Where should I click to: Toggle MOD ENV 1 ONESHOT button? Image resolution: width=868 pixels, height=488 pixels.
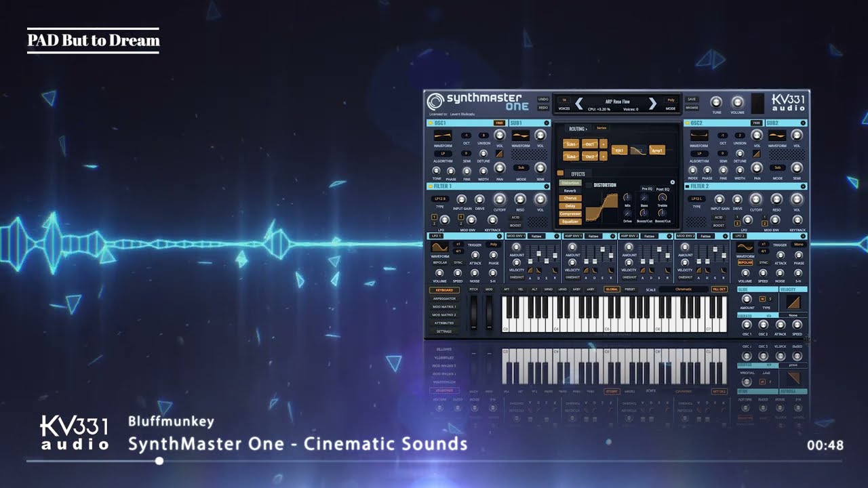517,277
